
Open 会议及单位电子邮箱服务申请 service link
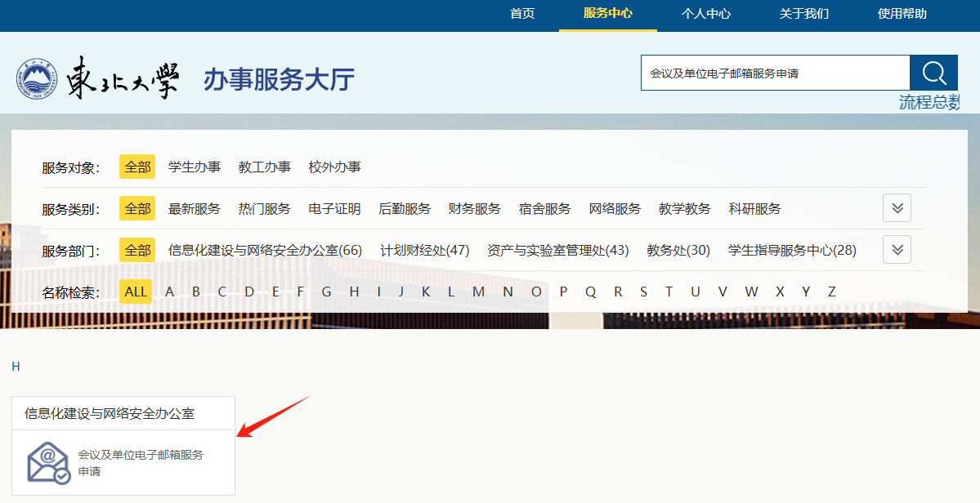(140, 462)
